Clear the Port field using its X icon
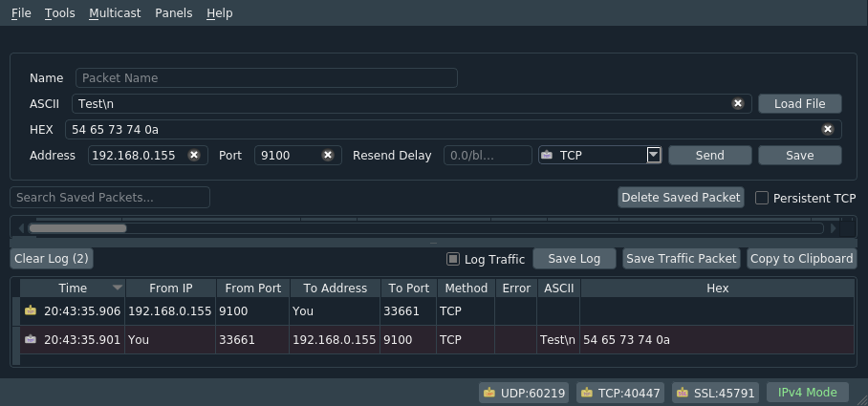 click(x=328, y=156)
